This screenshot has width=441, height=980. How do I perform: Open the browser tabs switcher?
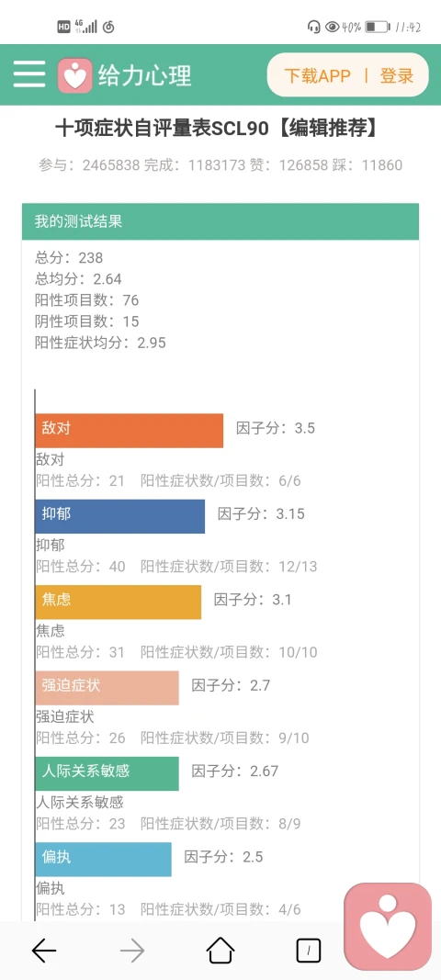309,951
